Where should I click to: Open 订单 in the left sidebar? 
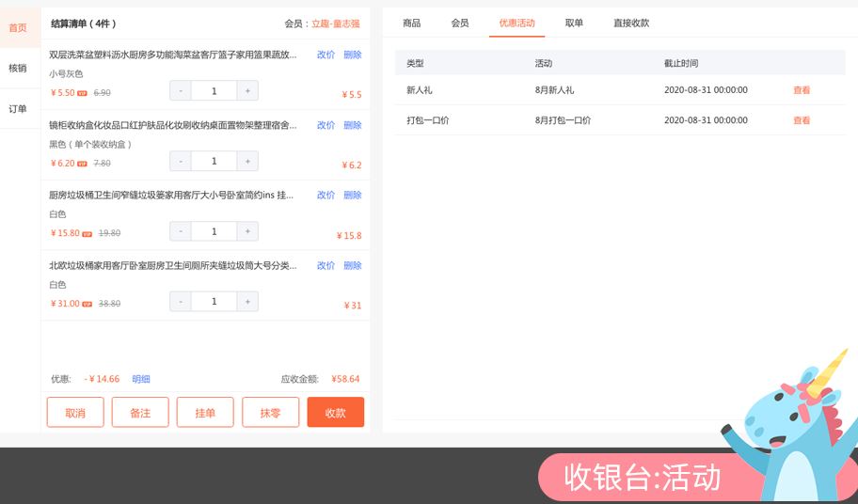point(18,109)
